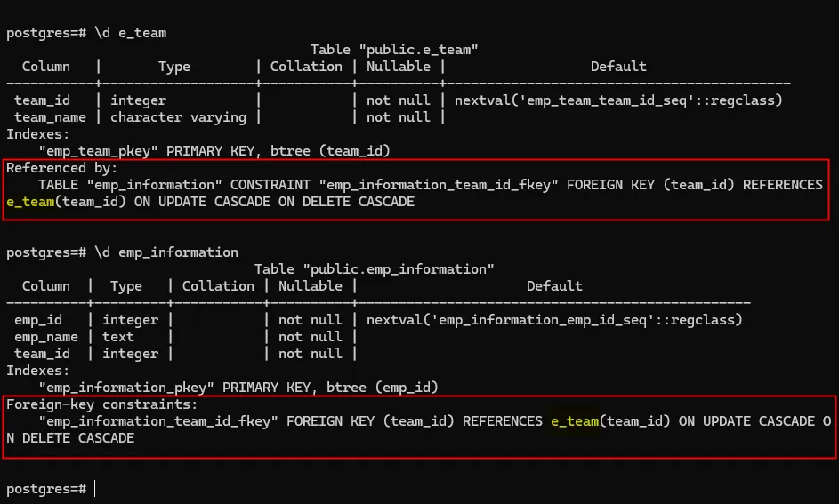
Task: Select the team_name column entry
Action: click(51, 117)
